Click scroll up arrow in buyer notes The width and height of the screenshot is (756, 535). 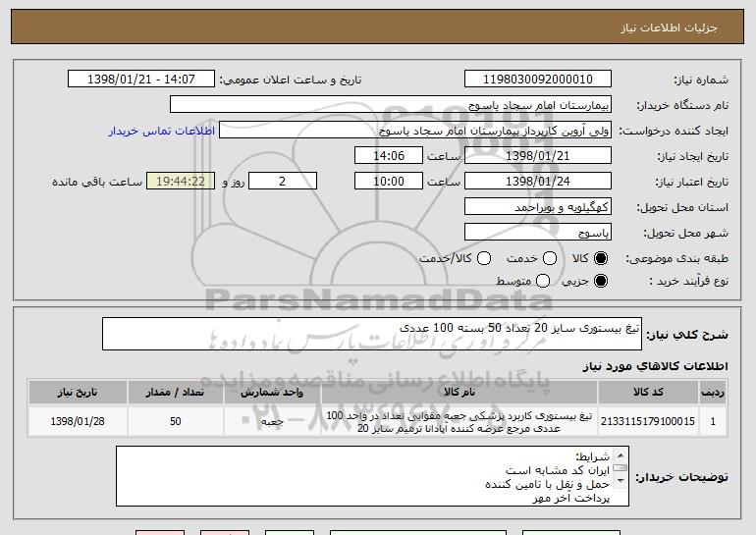(621, 455)
